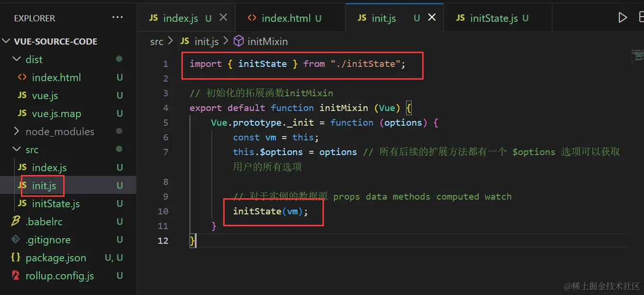Screen dimensions: 644x295
Task: Click the Run code play icon
Action: click(623, 18)
